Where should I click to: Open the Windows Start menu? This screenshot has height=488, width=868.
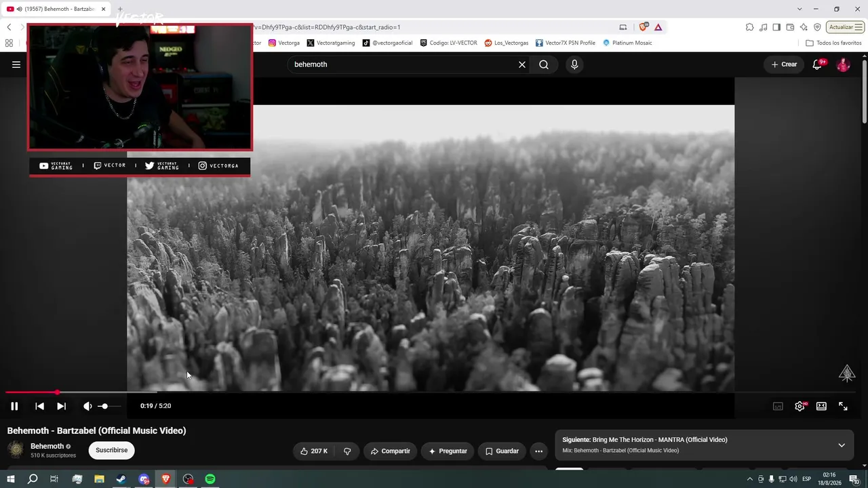pos(10,479)
